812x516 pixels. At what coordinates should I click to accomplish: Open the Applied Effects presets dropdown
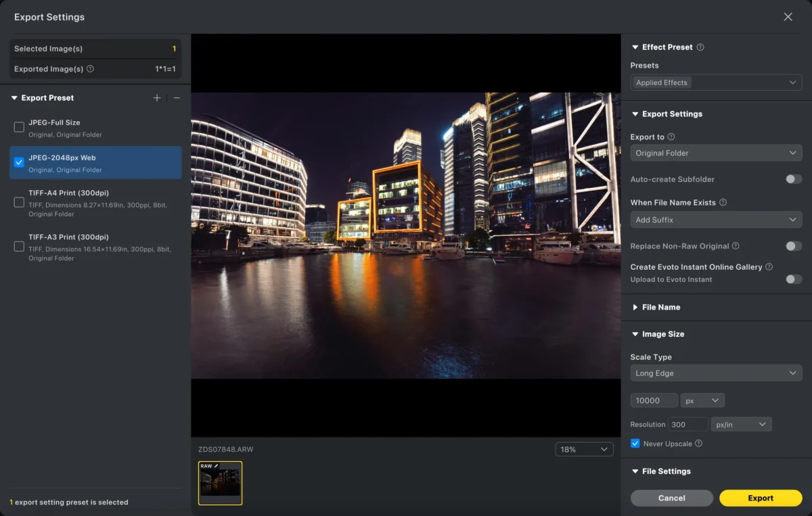point(716,83)
